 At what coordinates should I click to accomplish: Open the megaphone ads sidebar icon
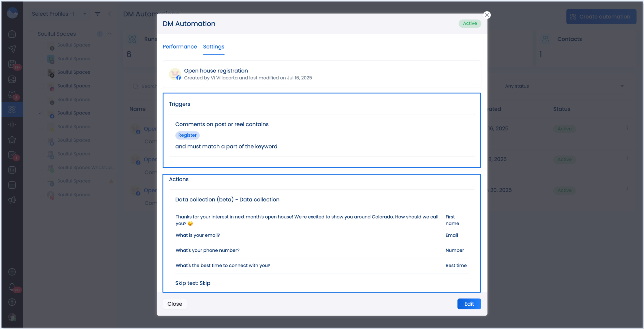pos(12,200)
